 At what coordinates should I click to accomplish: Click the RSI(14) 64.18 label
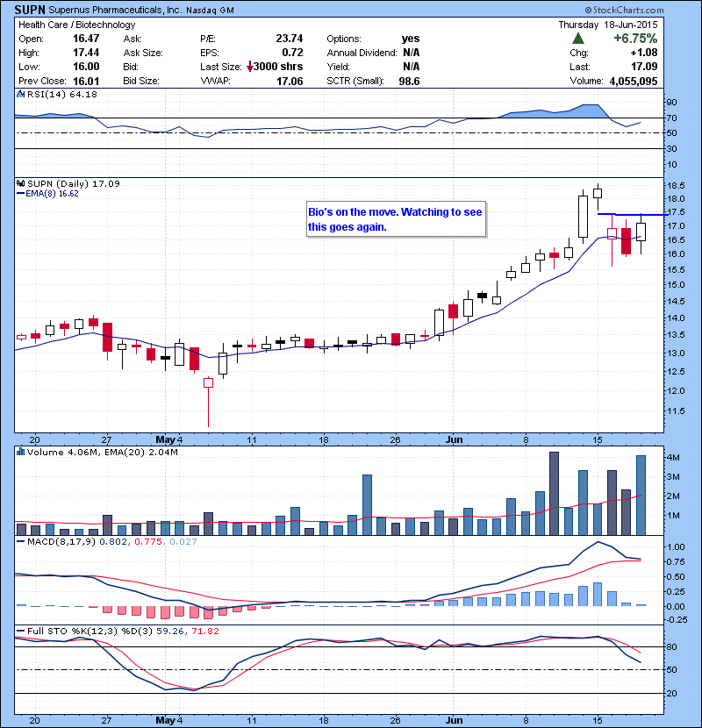point(62,94)
